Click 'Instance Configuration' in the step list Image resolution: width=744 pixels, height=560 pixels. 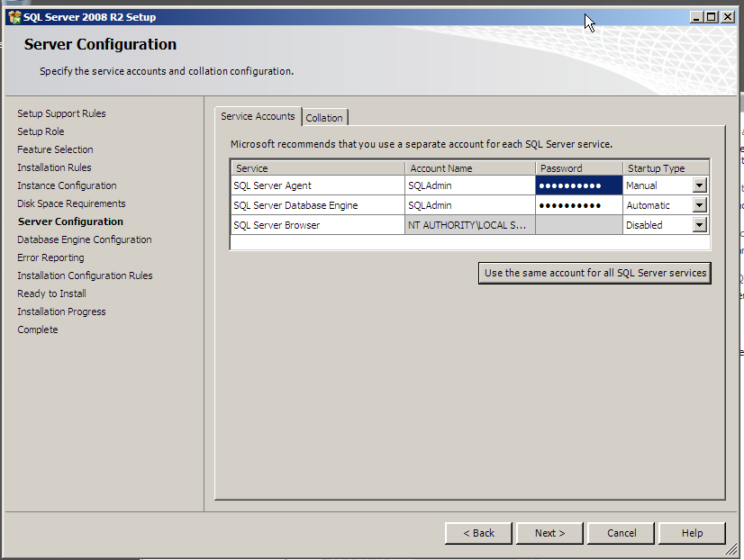(67, 185)
